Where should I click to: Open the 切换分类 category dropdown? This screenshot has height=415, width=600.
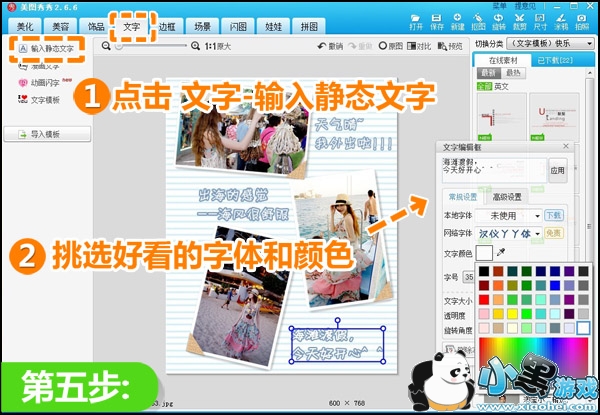click(x=550, y=44)
